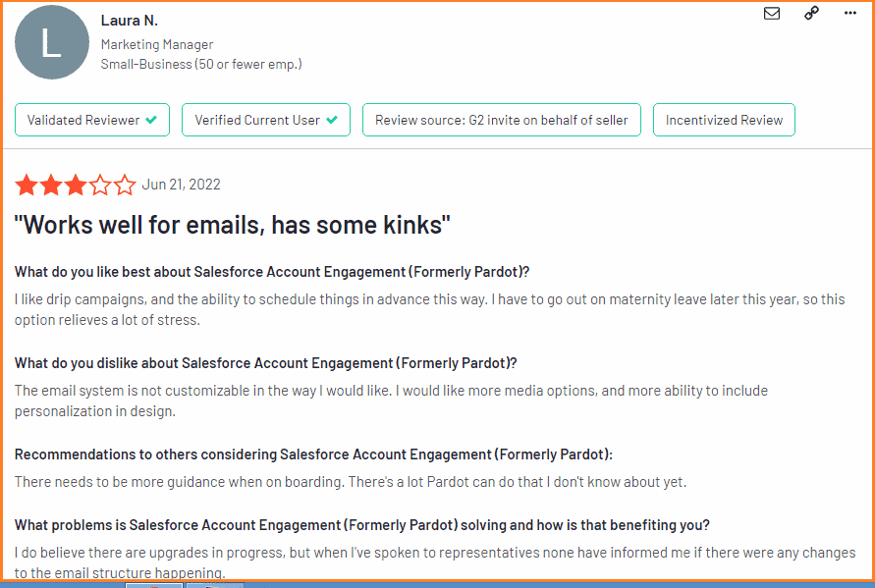Screen dimensions: 875x588
Task: Click the fourth empty rating star
Action: (100, 185)
